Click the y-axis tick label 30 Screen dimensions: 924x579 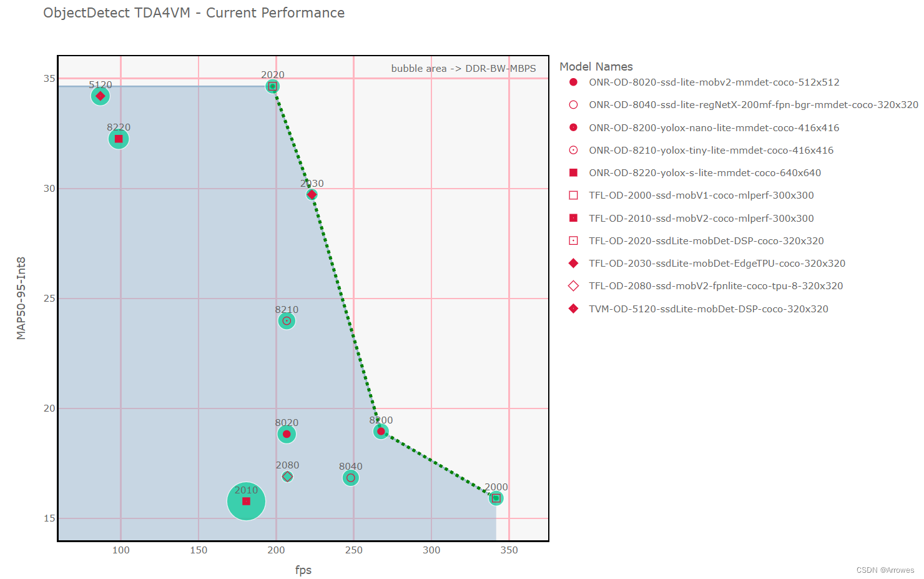point(49,188)
